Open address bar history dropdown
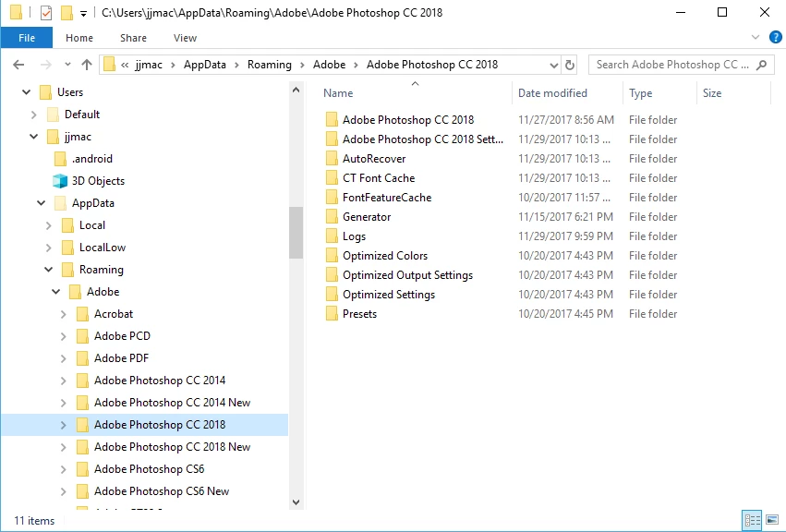Image resolution: width=786 pixels, height=532 pixels. pos(553,65)
